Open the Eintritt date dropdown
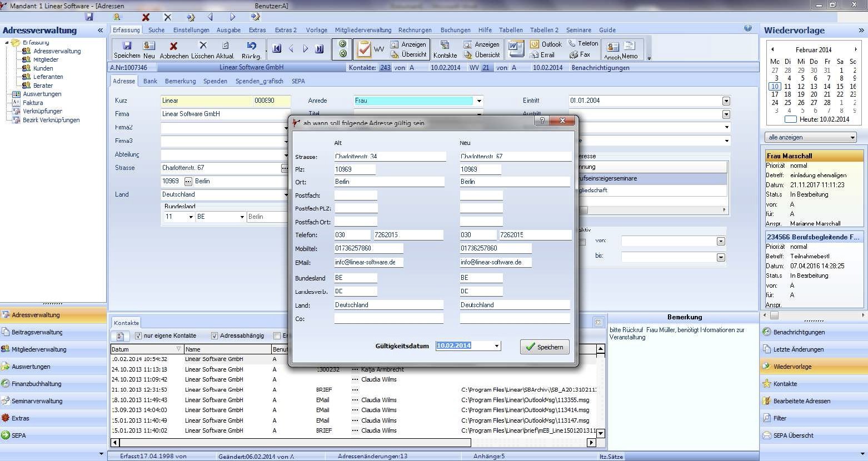 726,101
